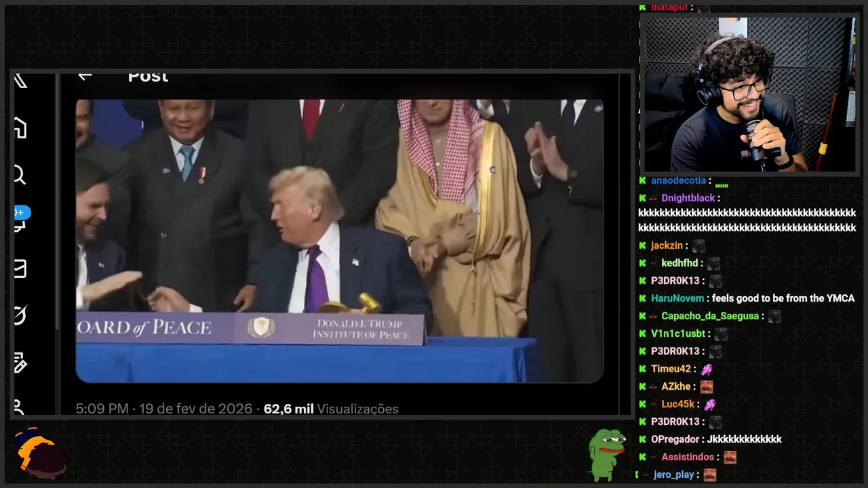Select the username Assistindos in chat

687,457
